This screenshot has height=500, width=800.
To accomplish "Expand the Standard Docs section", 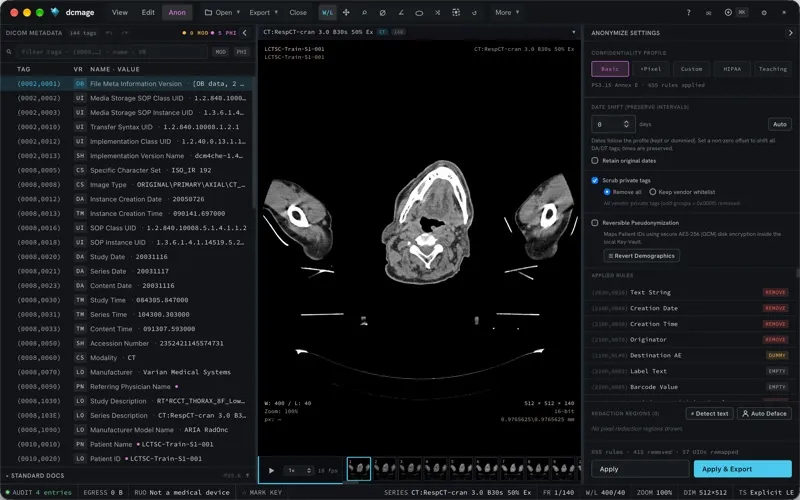I will click(35, 476).
